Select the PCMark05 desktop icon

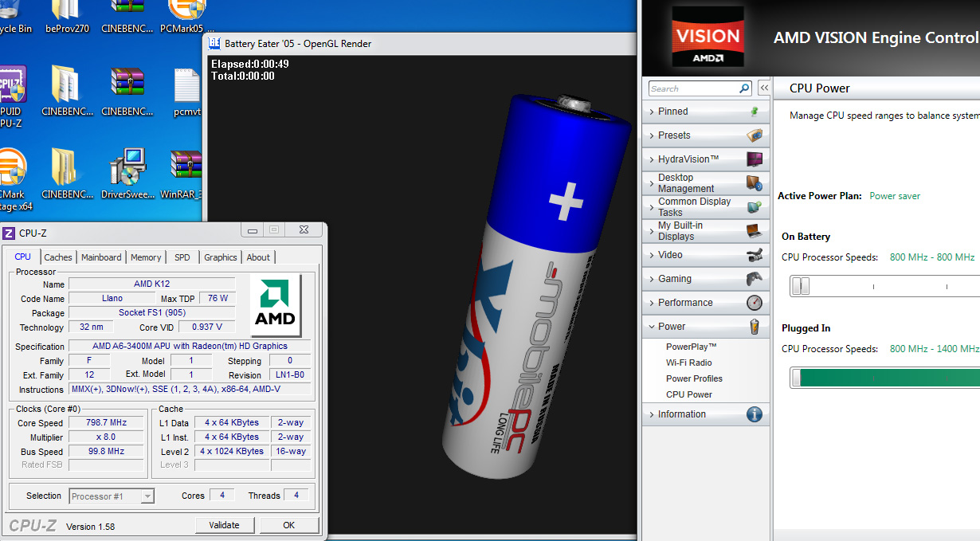click(x=186, y=18)
